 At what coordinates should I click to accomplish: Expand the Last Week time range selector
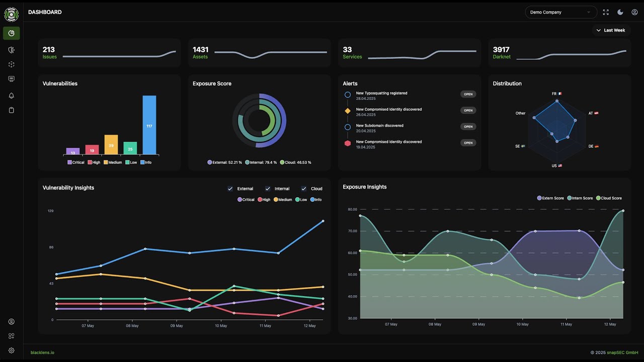click(x=611, y=30)
